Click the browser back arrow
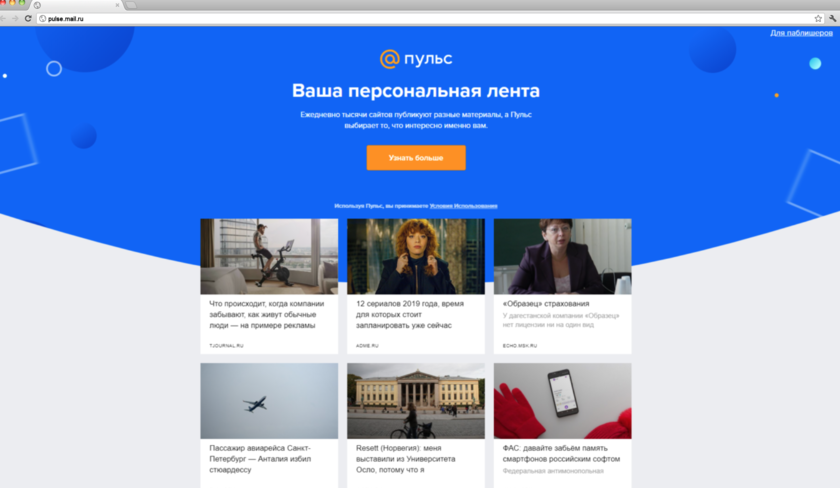Image resolution: width=840 pixels, height=488 pixels. [x=5, y=18]
